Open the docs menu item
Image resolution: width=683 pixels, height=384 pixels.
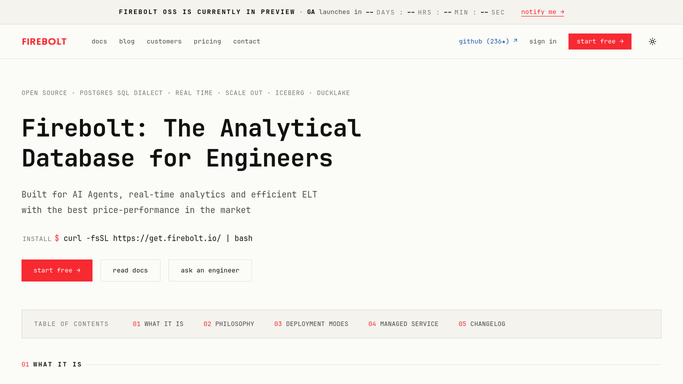tap(99, 41)
